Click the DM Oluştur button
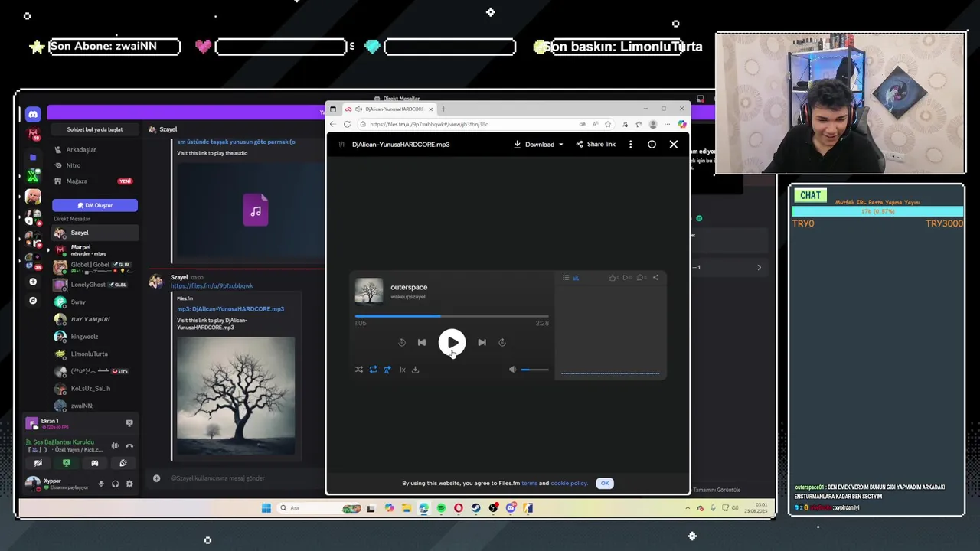This screenshot has width=980, height=551. click(x=95, y=205)
